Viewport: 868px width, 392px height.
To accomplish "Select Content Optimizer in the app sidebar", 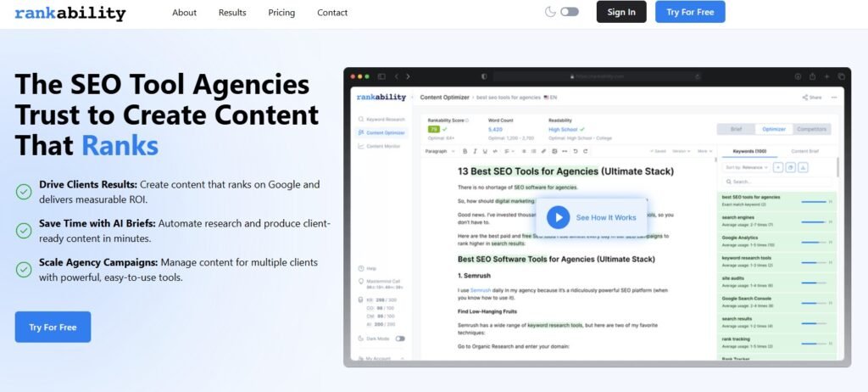I will [x=381, y=132].
